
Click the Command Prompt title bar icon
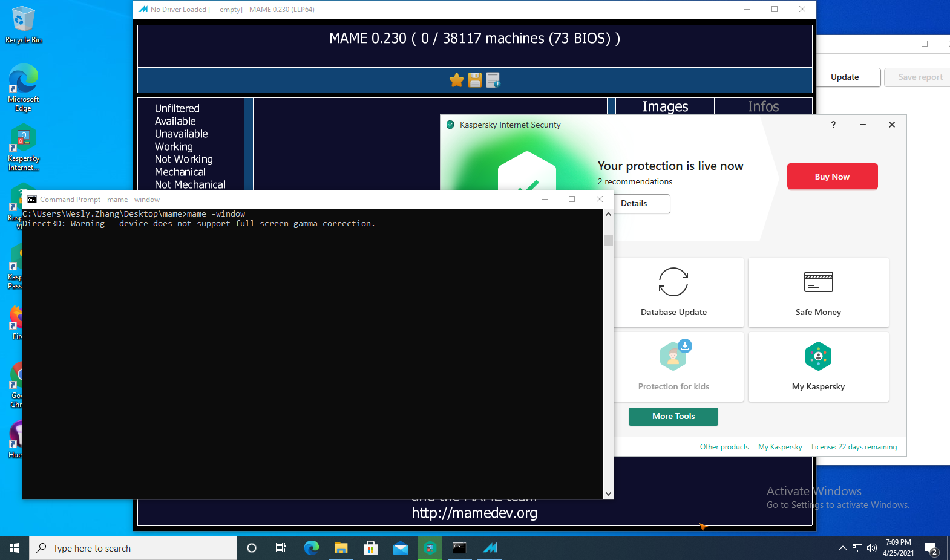click(31, 200)
